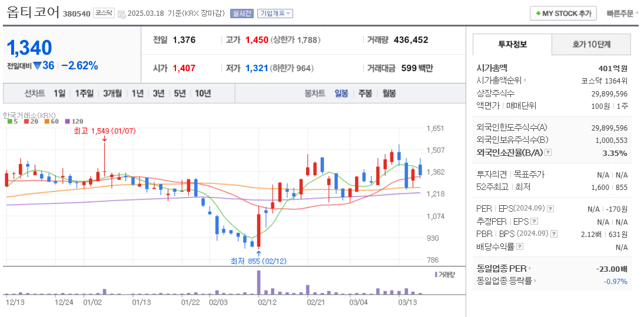Click the -2.62% change percentage
This screenshot has height=317, width=644.
pyautogui.click(x=79, y=66)
